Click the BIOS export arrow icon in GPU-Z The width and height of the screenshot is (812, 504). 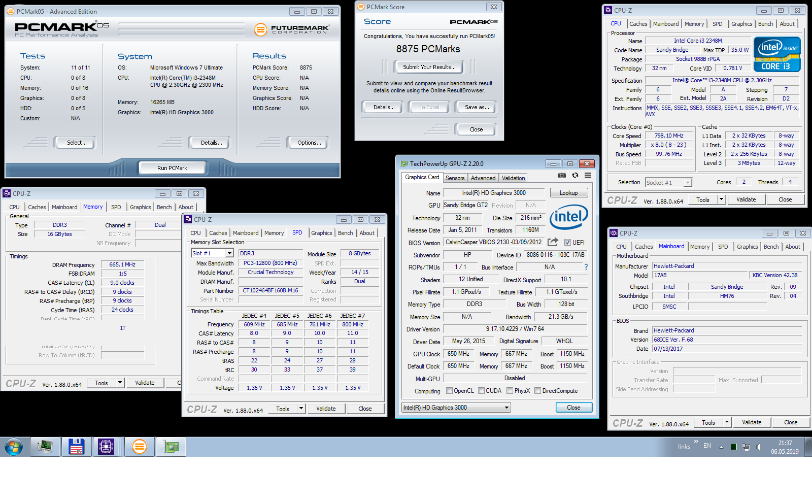(553, 242)
